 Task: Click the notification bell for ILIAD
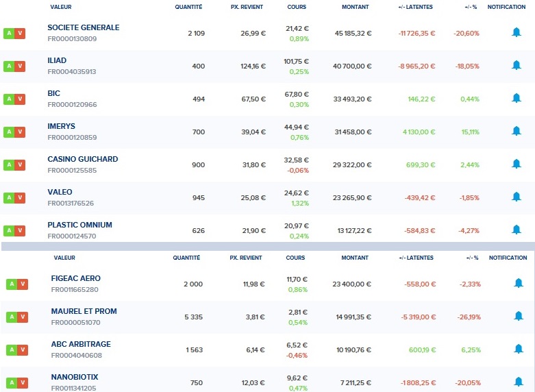point(517,65)
